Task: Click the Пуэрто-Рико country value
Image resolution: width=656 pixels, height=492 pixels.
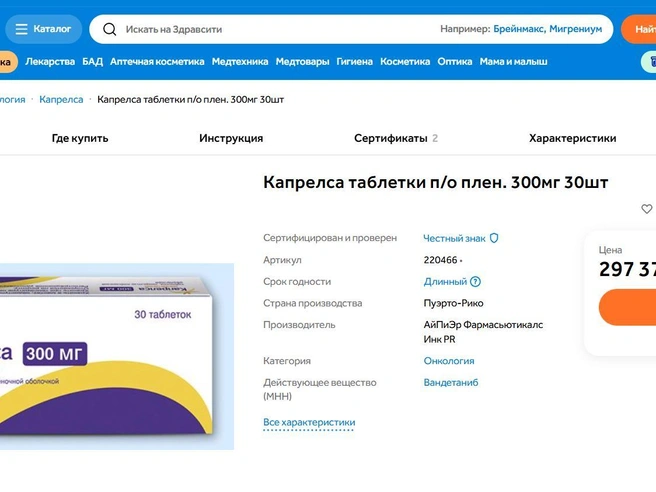Action: click(x=454, y=303)
